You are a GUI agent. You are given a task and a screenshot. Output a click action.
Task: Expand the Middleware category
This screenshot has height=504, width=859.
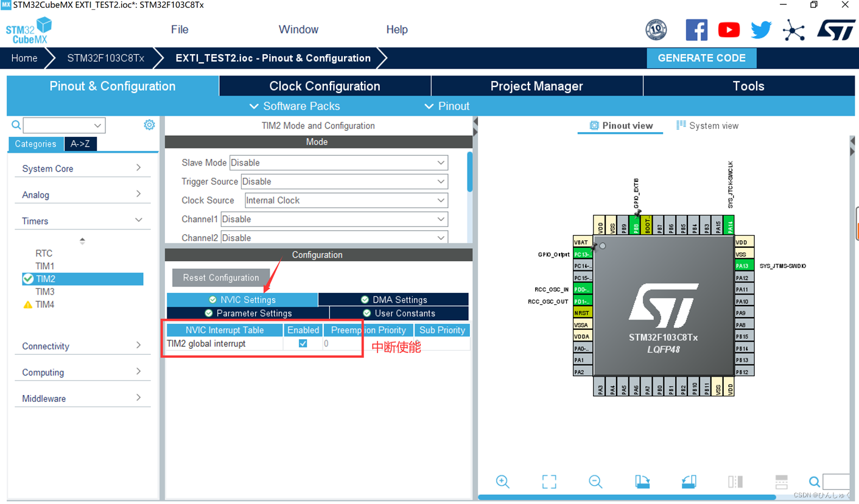[82, 398]
